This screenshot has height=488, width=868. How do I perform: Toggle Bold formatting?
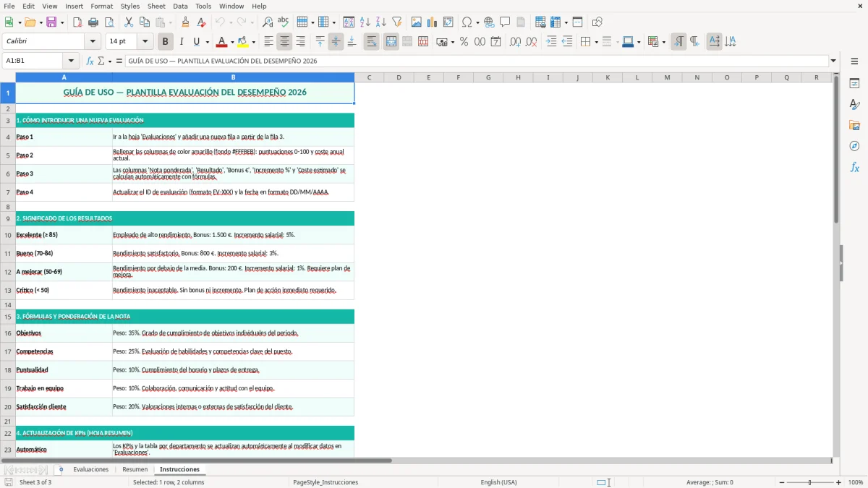pyautogui.click(x=166, y=42)
